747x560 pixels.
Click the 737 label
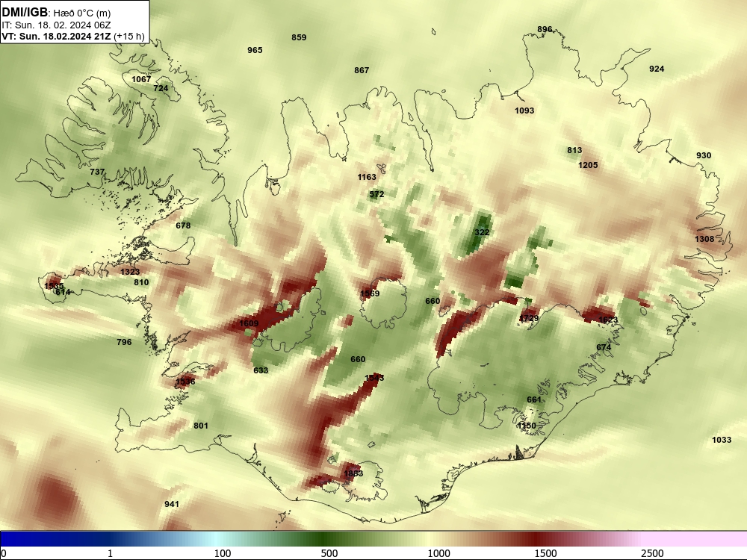(x=97, y=172)
